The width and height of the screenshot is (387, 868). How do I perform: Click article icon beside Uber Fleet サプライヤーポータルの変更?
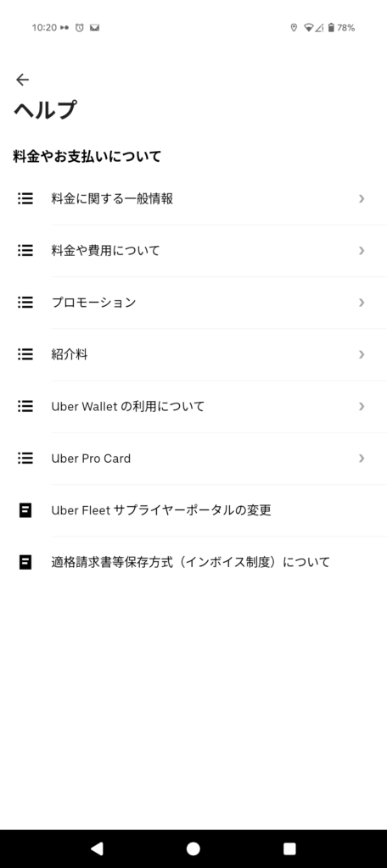25,510
